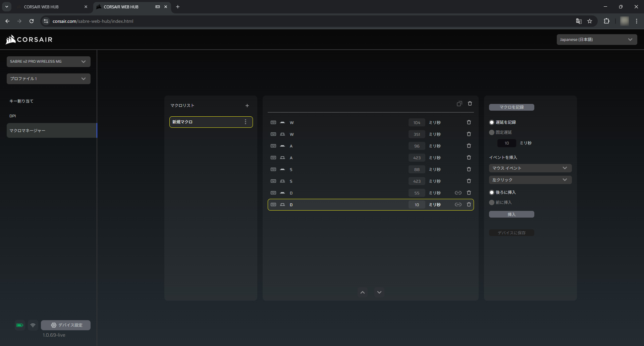The image size is (644, 346).
Task: Remove the A release row with 423 delay
Action: click(x=469, y=158)
